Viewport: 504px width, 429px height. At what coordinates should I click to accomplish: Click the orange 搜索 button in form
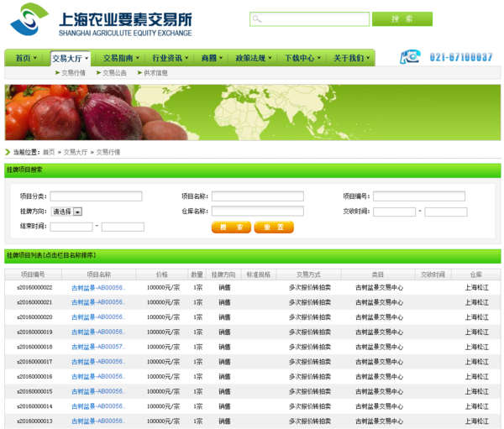(231, 227)
